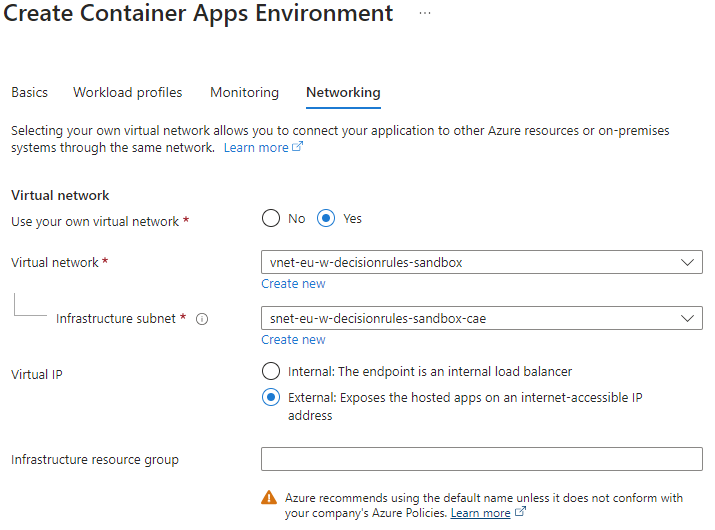Select Yes for own virtual network
The image size is (715, 530).
coord(326,218)
